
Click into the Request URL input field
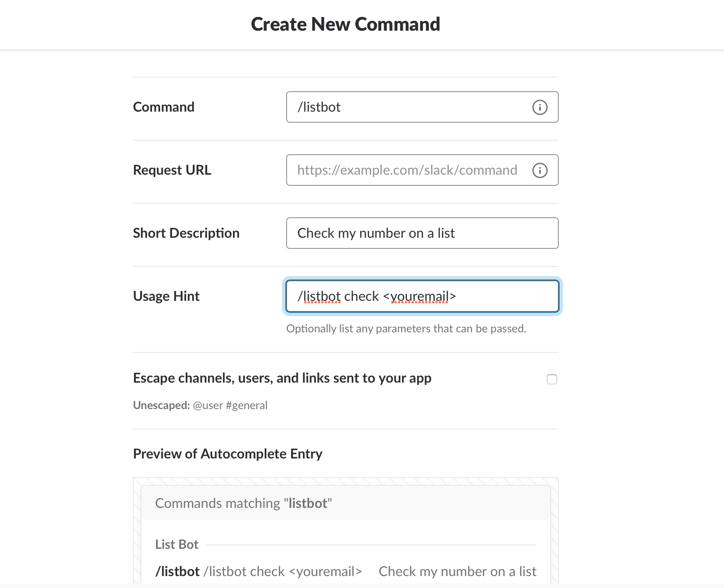point(422,170)
